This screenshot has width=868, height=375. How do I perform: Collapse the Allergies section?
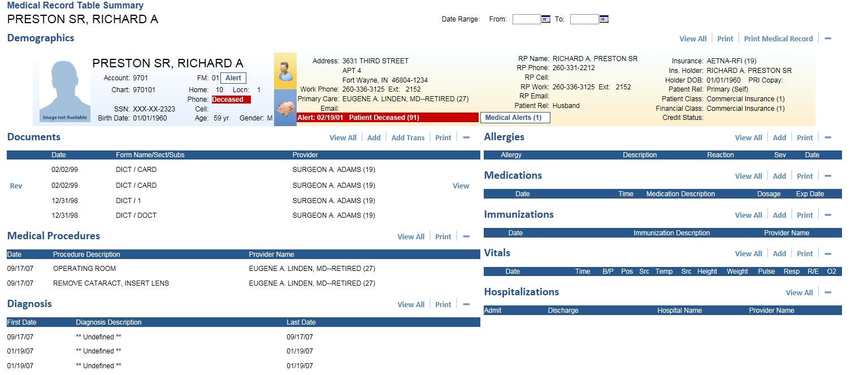click(827, 137)
